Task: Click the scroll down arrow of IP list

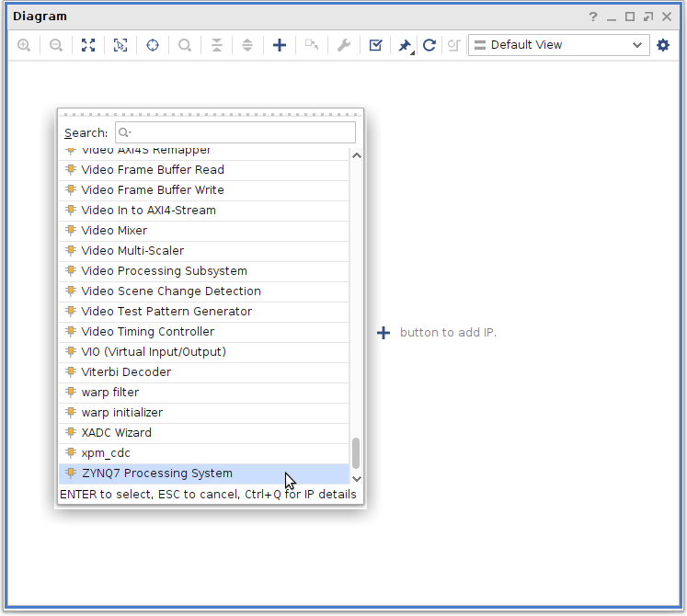Action: pos(357,478)
